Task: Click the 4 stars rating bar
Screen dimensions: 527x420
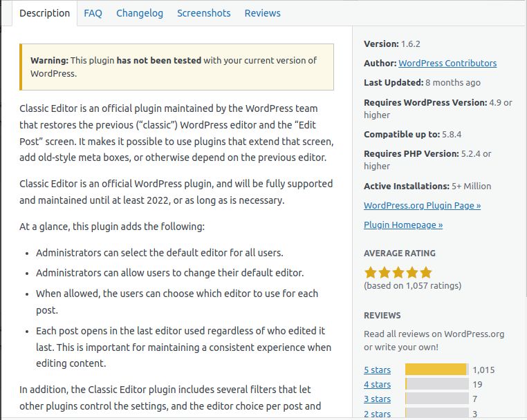Action: (x=437, y=384)
